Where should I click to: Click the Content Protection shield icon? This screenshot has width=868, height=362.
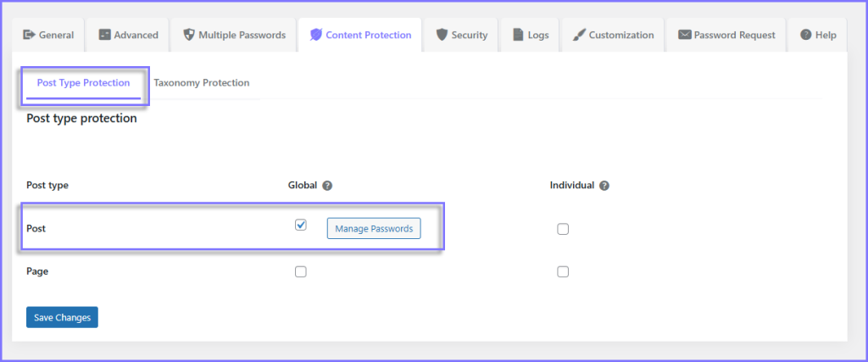(x=315, y=35)
